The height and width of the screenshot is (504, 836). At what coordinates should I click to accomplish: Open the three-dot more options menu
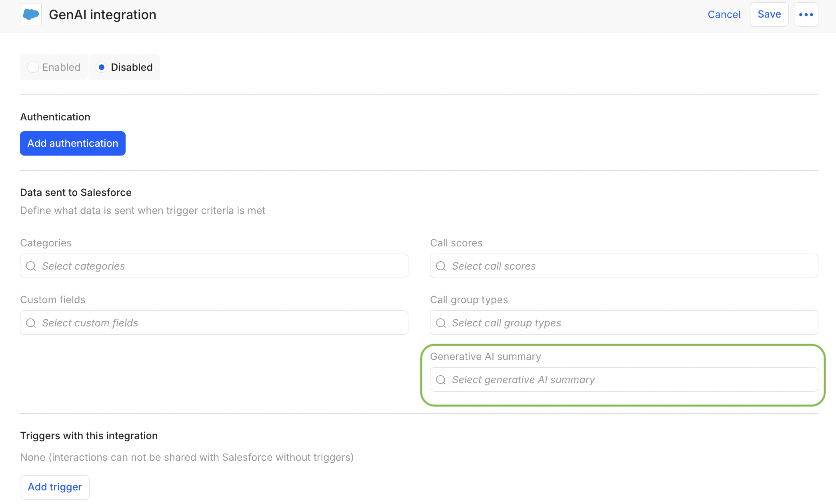(x=806, y=15)
